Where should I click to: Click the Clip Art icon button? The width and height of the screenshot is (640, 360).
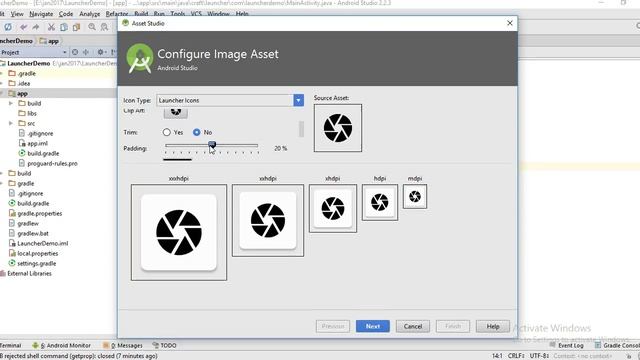pos(176,112)
